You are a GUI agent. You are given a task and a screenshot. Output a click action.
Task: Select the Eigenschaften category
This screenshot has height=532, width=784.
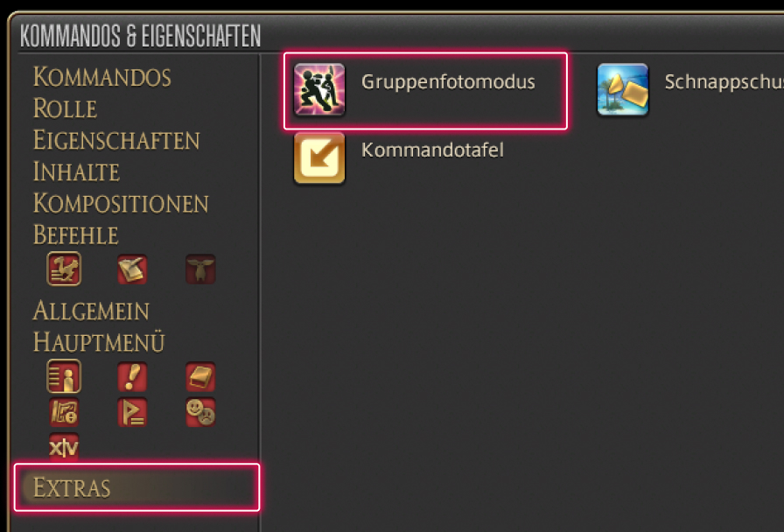(x=116, y=140)
